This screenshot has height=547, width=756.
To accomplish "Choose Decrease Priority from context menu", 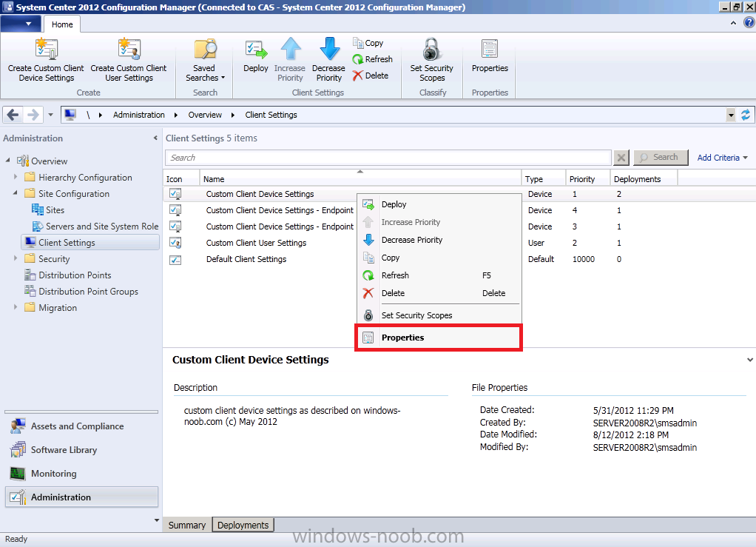I will tap(439, 240).
